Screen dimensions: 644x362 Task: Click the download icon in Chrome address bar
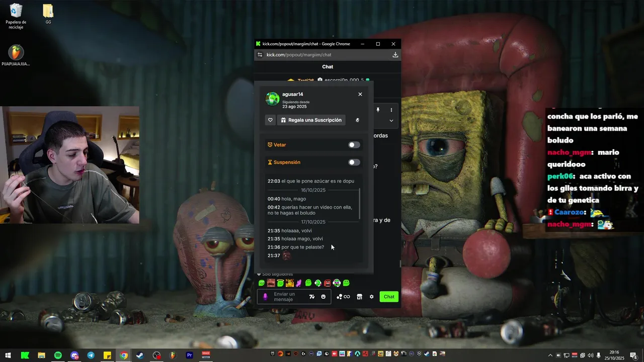395,55
